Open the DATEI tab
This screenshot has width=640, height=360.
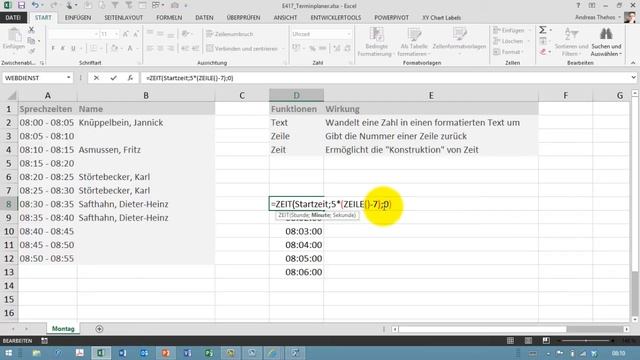coord(13,18)
